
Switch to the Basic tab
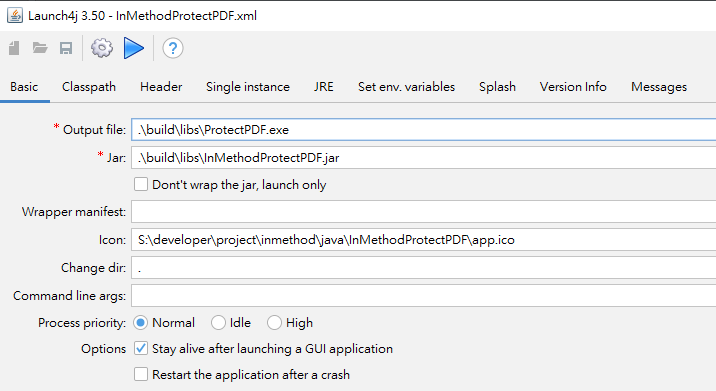[x=24, y=87]
